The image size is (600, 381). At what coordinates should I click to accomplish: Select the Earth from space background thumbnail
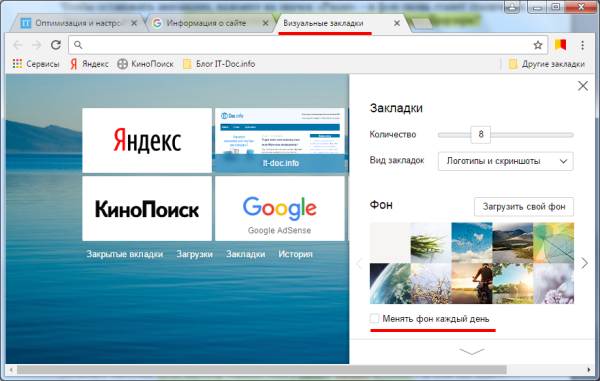(390, 283)
